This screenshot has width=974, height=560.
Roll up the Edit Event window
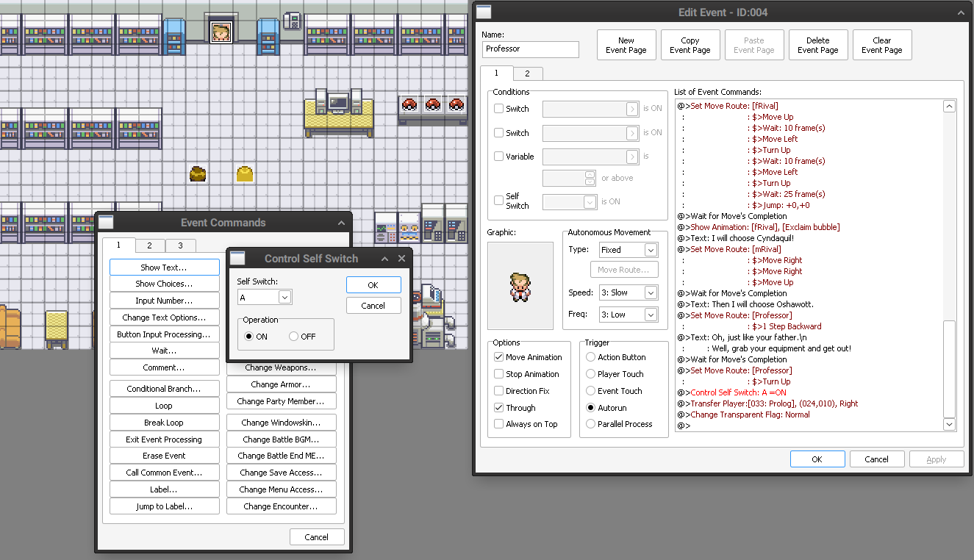point(960,12)
